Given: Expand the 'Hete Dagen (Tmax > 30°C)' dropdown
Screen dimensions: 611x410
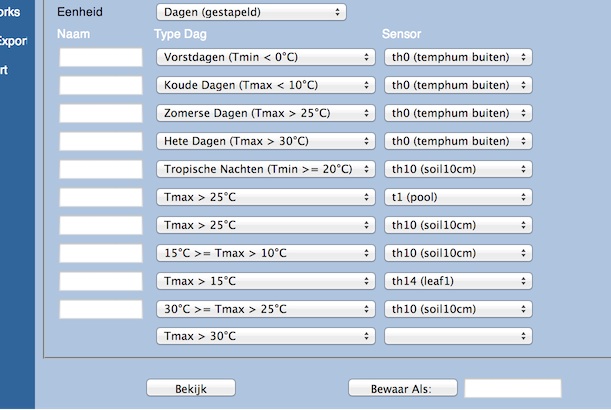Looking at the screenshot, I should [x=265, y=142].
